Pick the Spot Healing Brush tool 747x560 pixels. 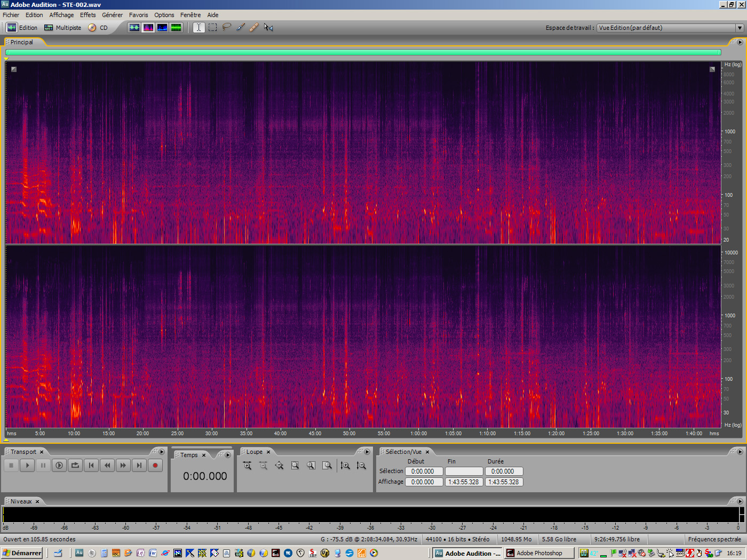point(254,27)
